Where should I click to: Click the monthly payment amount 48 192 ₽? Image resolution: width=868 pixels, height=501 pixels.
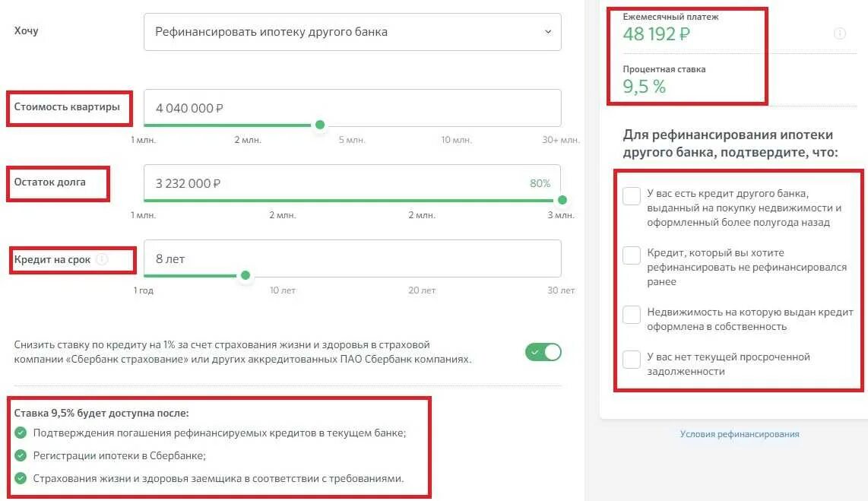click(656, 33)
